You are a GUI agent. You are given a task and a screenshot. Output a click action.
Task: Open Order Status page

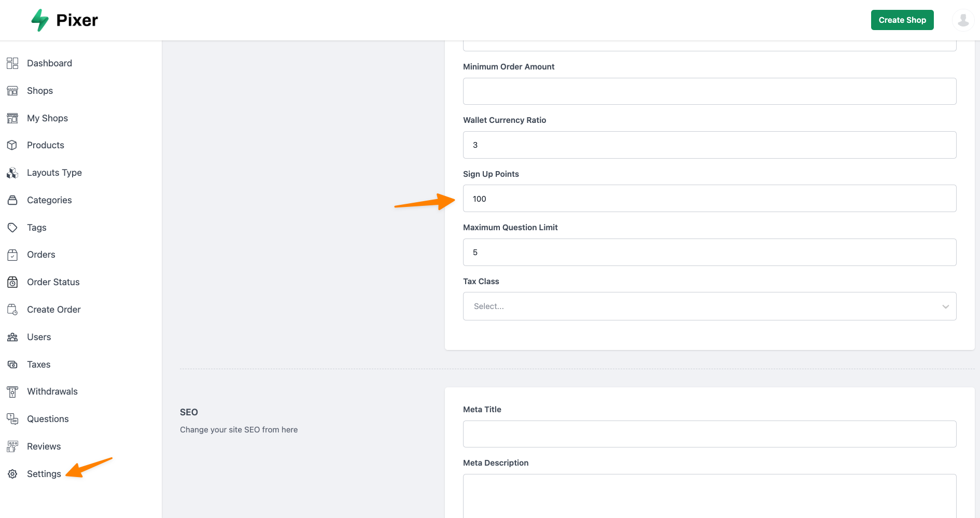pyautogui.click(x=53, y=282)
